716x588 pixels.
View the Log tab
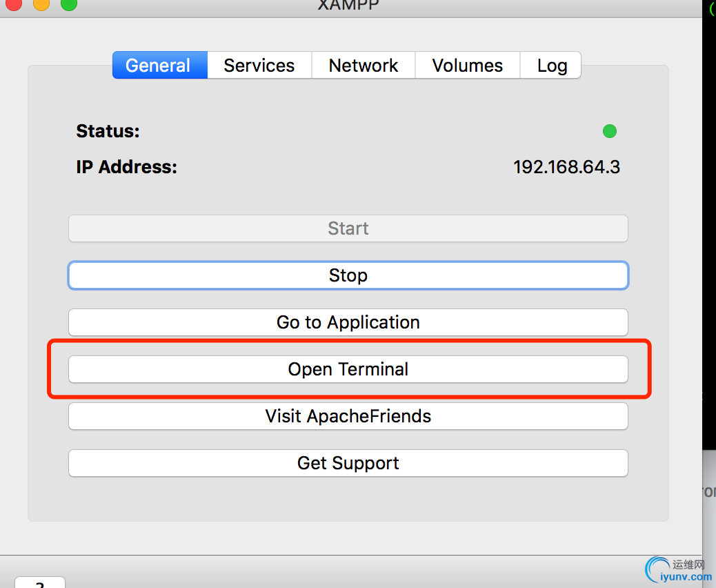[550, 65]
